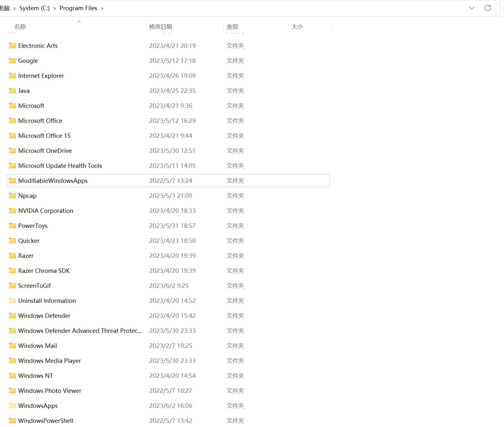
Task: Click the PowerToys folder icon
Action: point(12,226)
